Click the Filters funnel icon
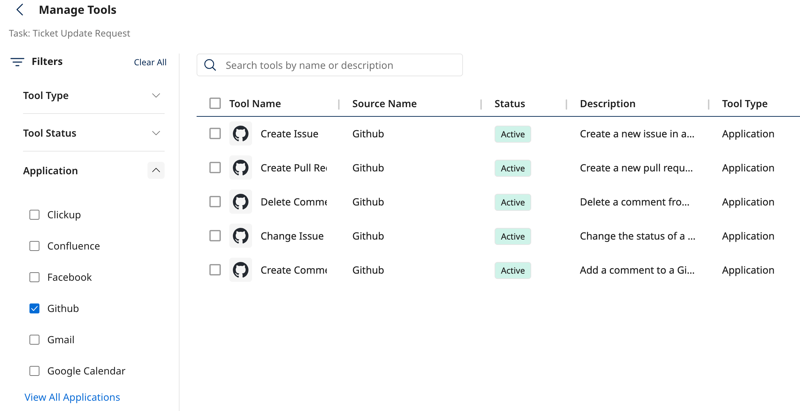 17,62
